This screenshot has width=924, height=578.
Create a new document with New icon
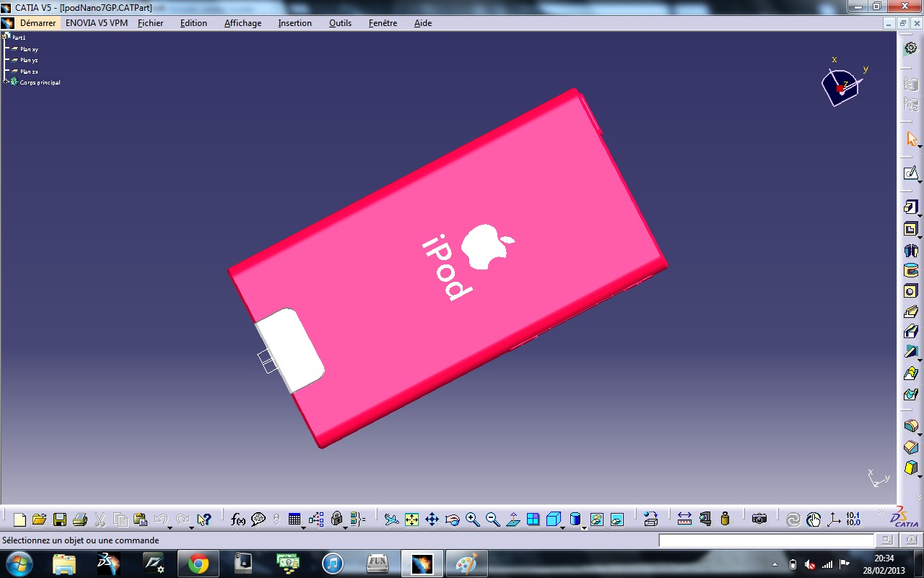(x=19, y=519)
